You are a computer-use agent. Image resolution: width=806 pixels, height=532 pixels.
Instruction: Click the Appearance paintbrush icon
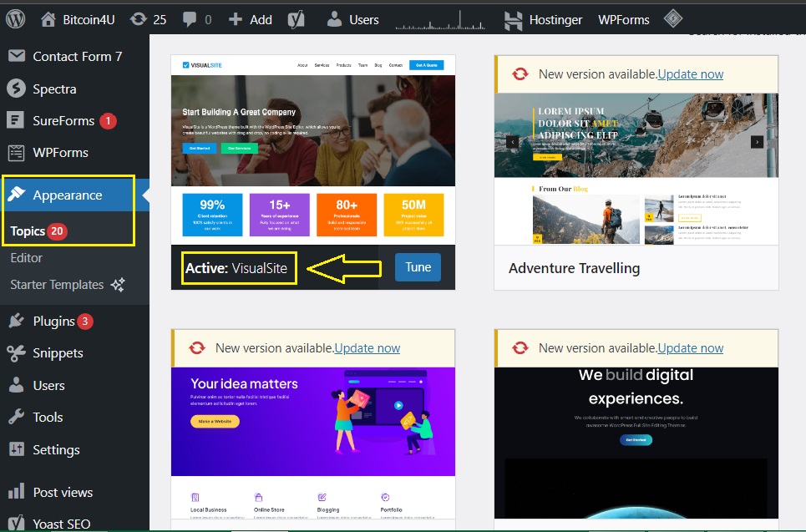16,195
